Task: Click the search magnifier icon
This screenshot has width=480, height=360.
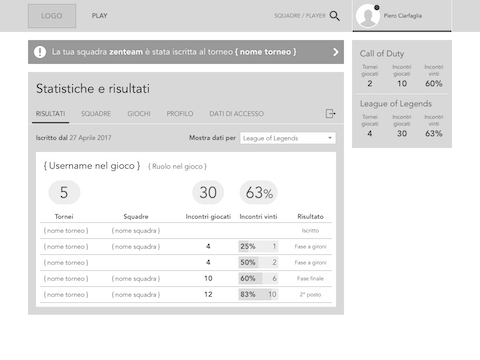Action: click(x=334, y=16)
